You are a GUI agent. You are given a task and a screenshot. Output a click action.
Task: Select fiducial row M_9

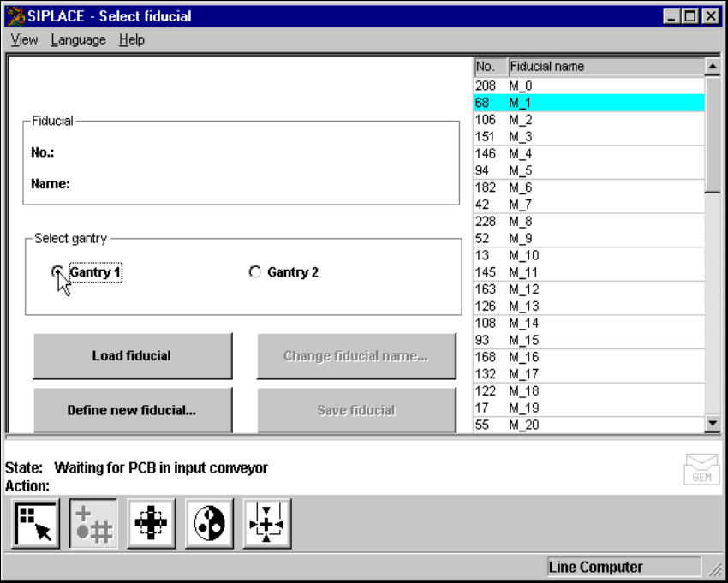click(x=588, y=238)
